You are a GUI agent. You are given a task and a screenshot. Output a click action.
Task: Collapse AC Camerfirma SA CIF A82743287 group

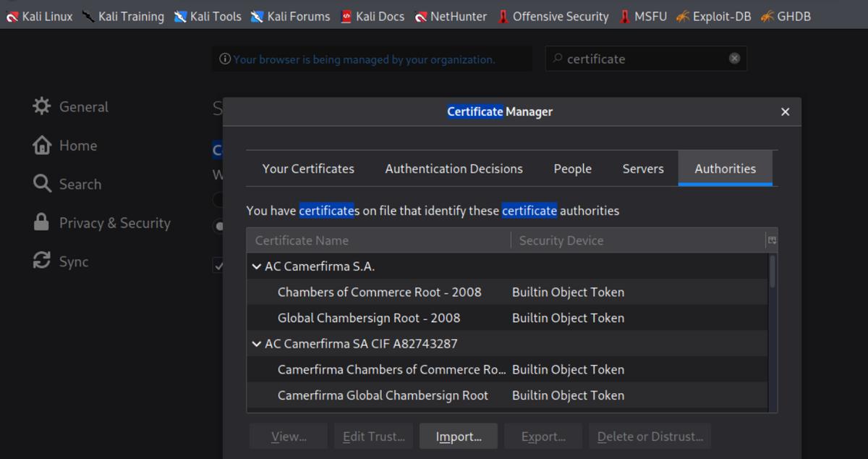(256, 344)
